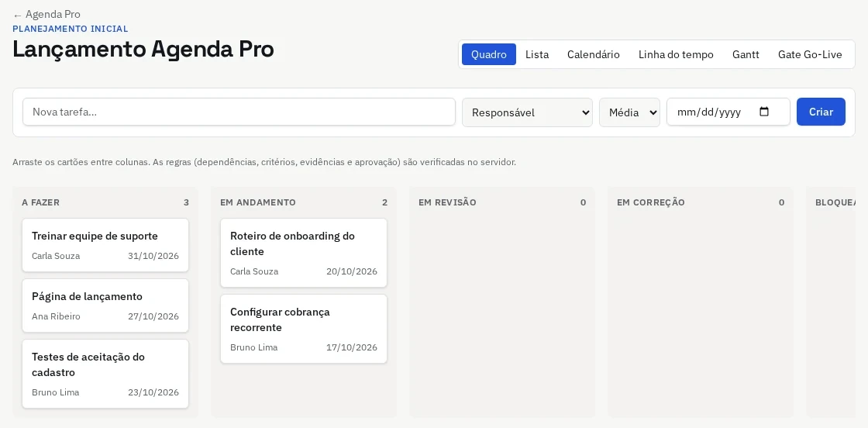Open the Média priority dropdown
Viewport: 868px width, 428px height.
coord(629,112)
